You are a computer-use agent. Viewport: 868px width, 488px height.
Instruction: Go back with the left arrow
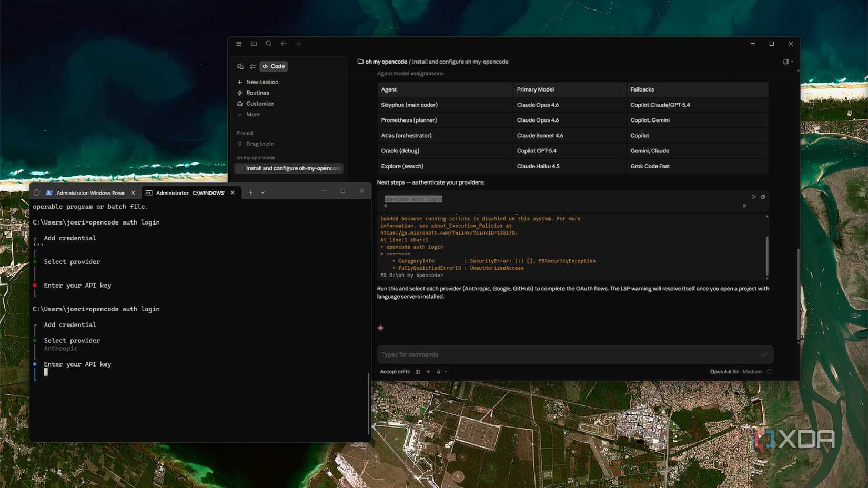coord(284,44)
